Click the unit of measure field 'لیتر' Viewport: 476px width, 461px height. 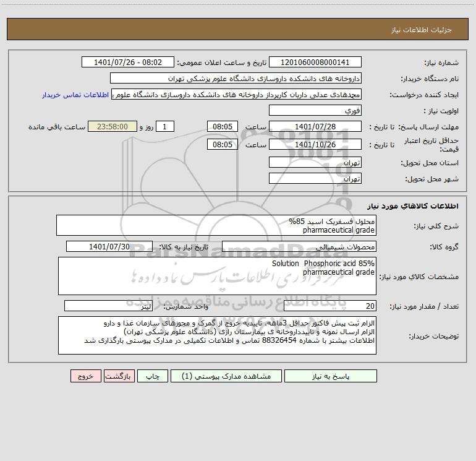click(108, 306)
